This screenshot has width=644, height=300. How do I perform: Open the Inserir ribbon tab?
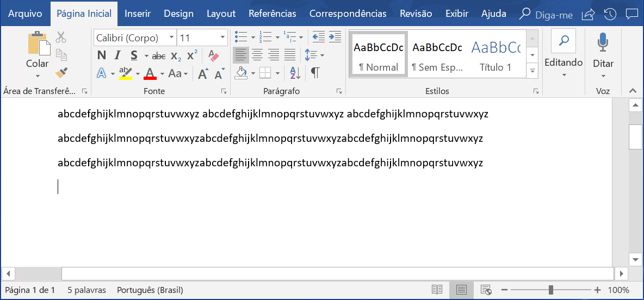(138, 14)
